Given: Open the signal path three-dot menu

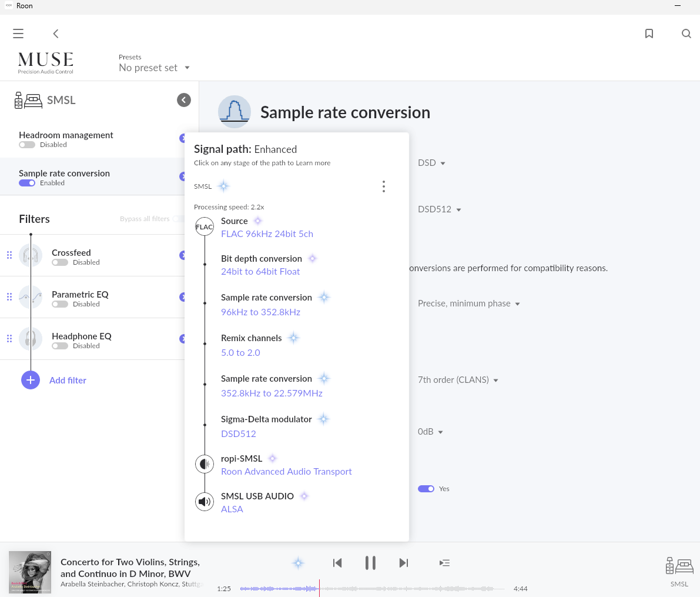Looking at the screenshot, I should click(x=383, y=186).
